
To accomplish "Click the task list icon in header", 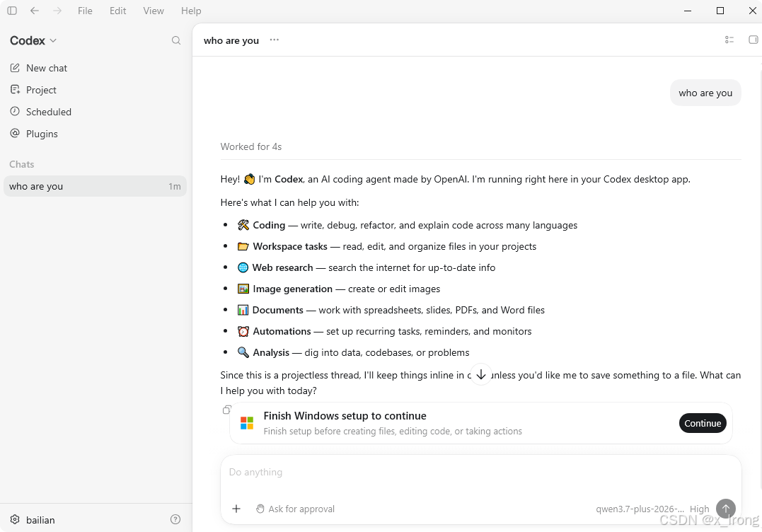I will tap(729, 40).
